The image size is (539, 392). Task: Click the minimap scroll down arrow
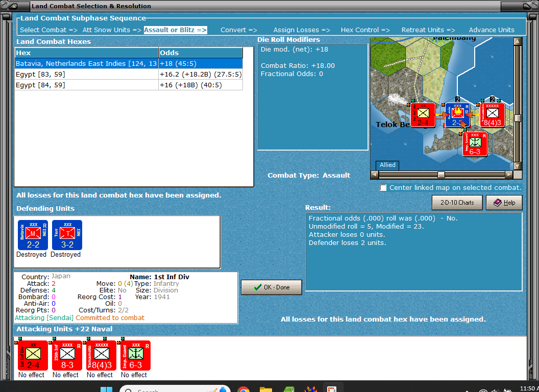pos(518,166)
